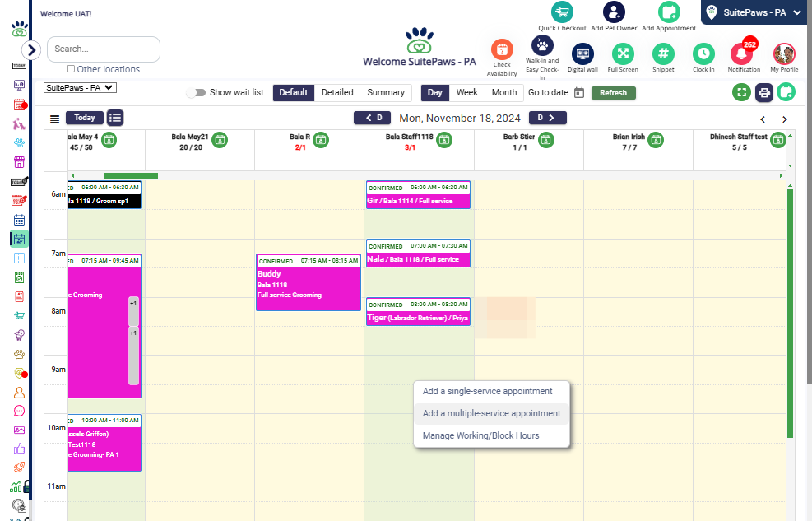The height and width of the screenshot is (521, 812).
Task: Click the hamburger menu icon beside Today
Action: (54, 119)
